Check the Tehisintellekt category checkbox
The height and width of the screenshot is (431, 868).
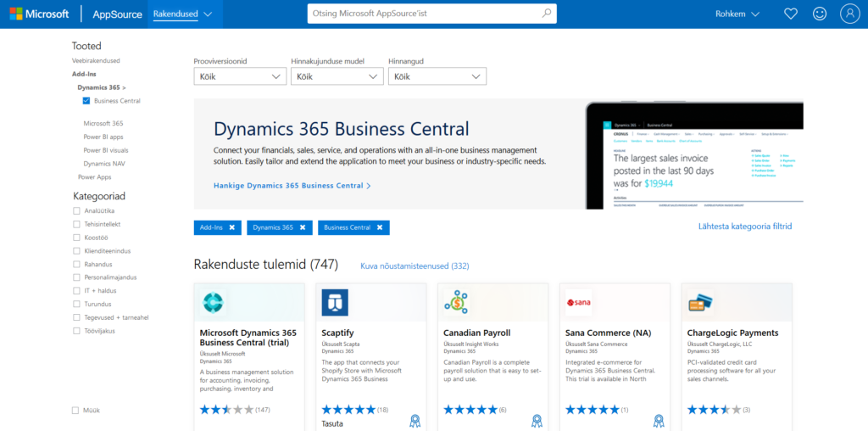[76, 224]
